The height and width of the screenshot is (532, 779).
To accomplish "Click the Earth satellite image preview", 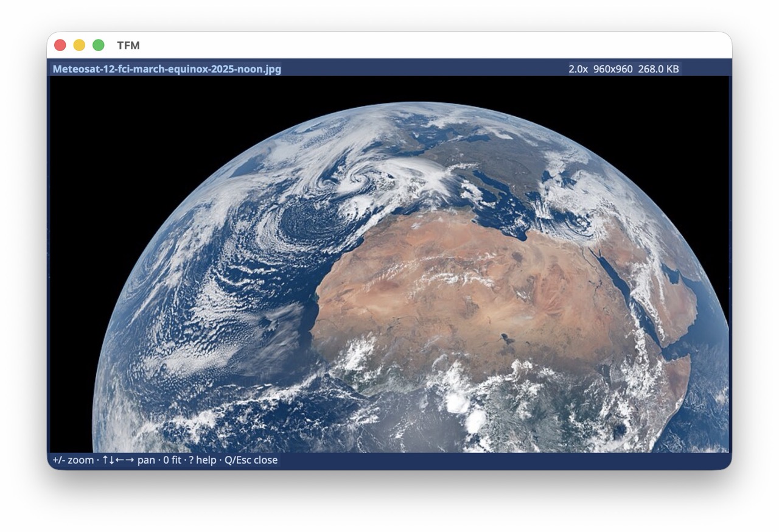I will 389,264.
